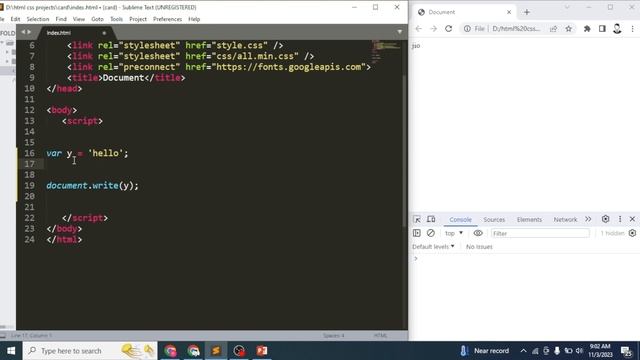Open DevTools customize three-dot menu
This screenshot has width=640, height=360.
pyautogui.click(x=620, y=219)
